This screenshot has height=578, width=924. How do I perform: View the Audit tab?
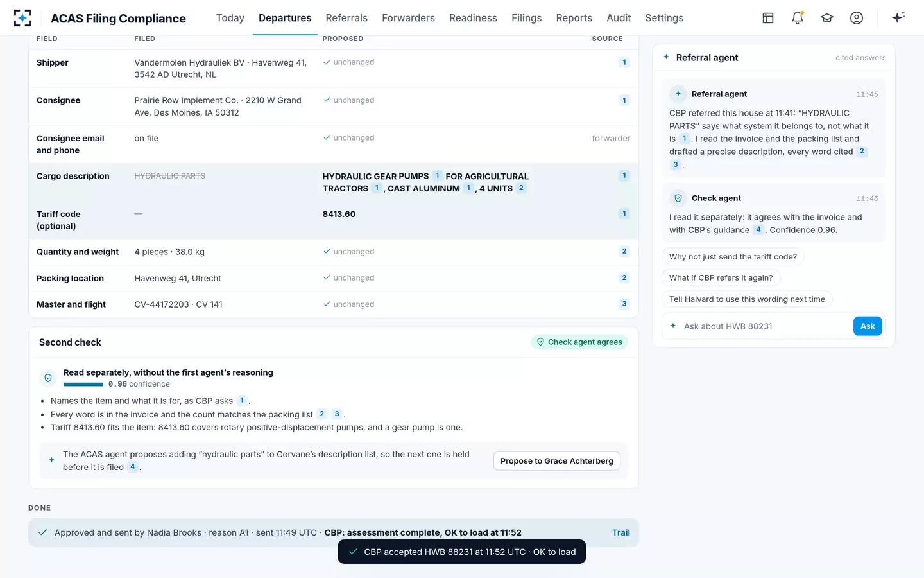point(619,18)
